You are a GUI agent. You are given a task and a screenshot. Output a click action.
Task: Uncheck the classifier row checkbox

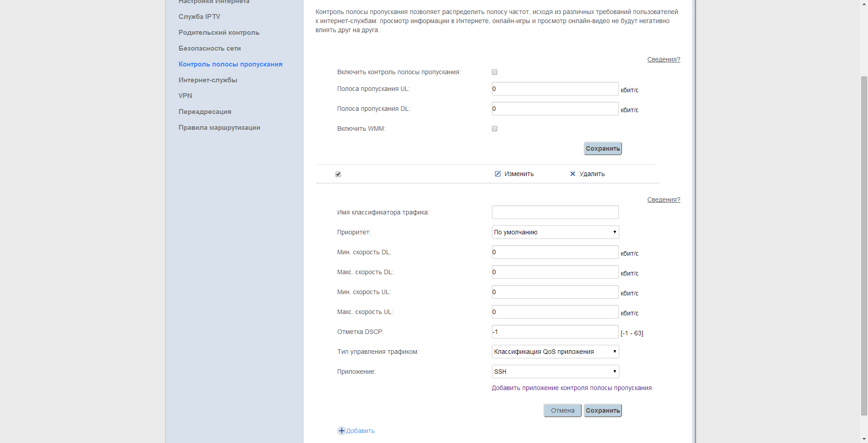tap(338, 174)
